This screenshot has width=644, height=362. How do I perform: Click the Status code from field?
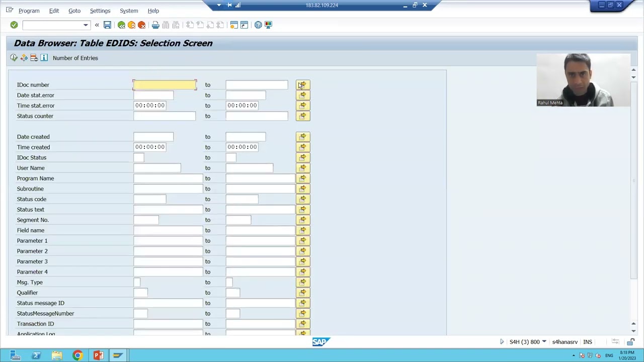point(149,199)
